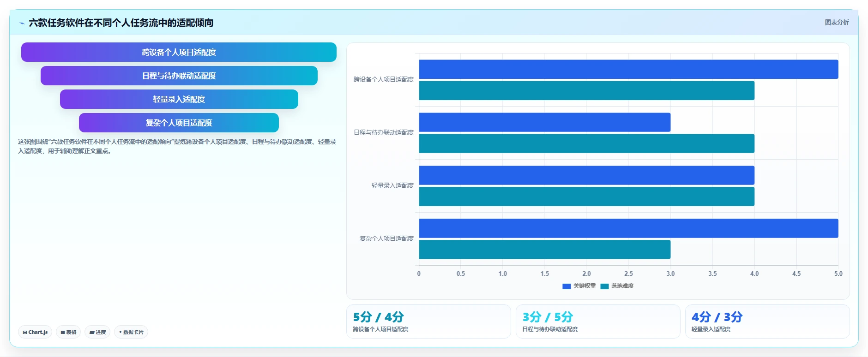The height and width of the screenshot is (357, 868).
Task: Click the blue 关键权重 legend color swatch
Action: pyautogui.click(x=567, y=286)
